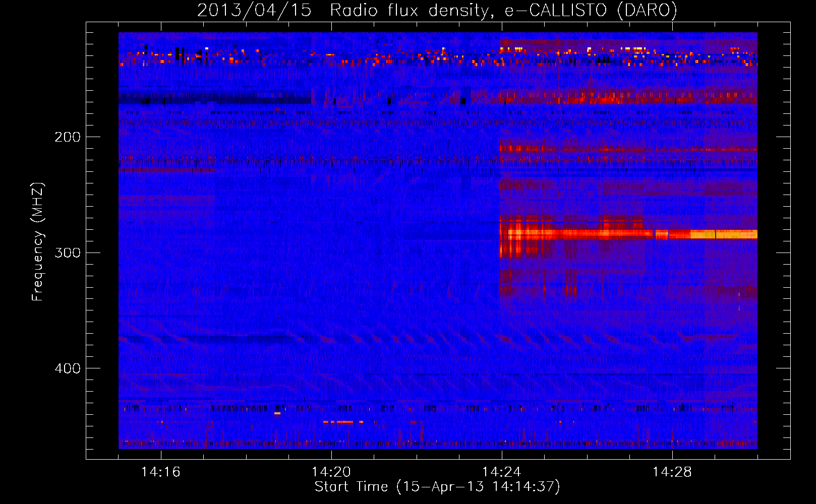Click the 'Start Time (15-Apr-13 14:14:37)' label
Image resolution: width=816 pixels, height=504 pixels.
point(437,487)
